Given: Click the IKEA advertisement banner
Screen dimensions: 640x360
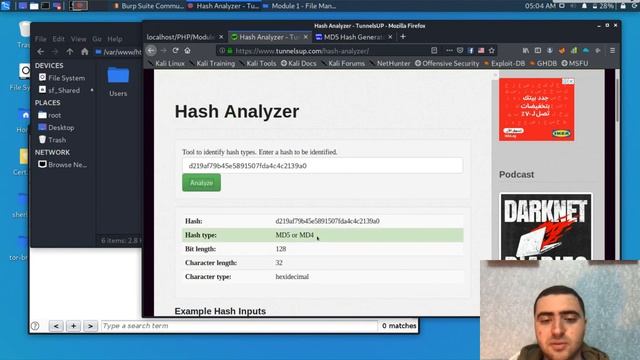Looking at the screenshot, I should [536, 109].
